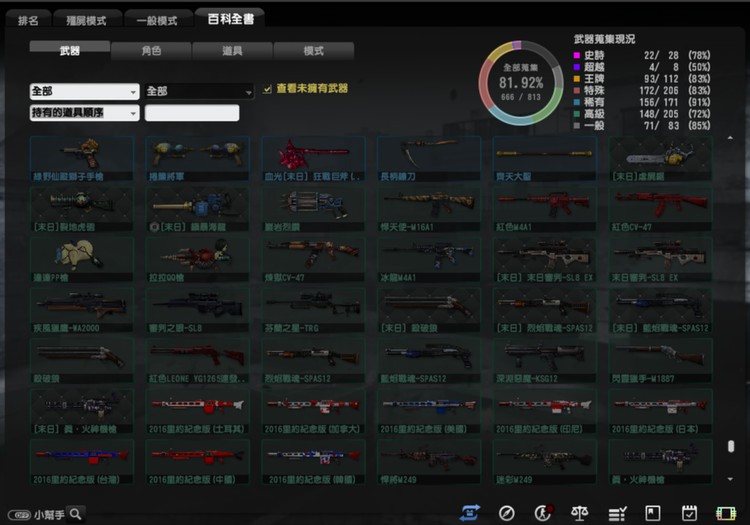
Task: Click the magnifier icon beside 小幫手
Action: (76, 514)
